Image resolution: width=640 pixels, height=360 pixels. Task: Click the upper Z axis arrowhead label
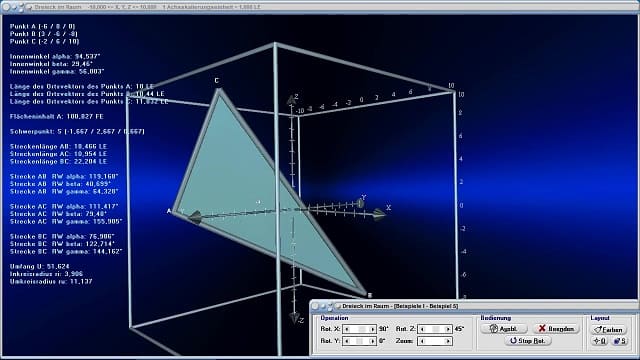[296, 97]
